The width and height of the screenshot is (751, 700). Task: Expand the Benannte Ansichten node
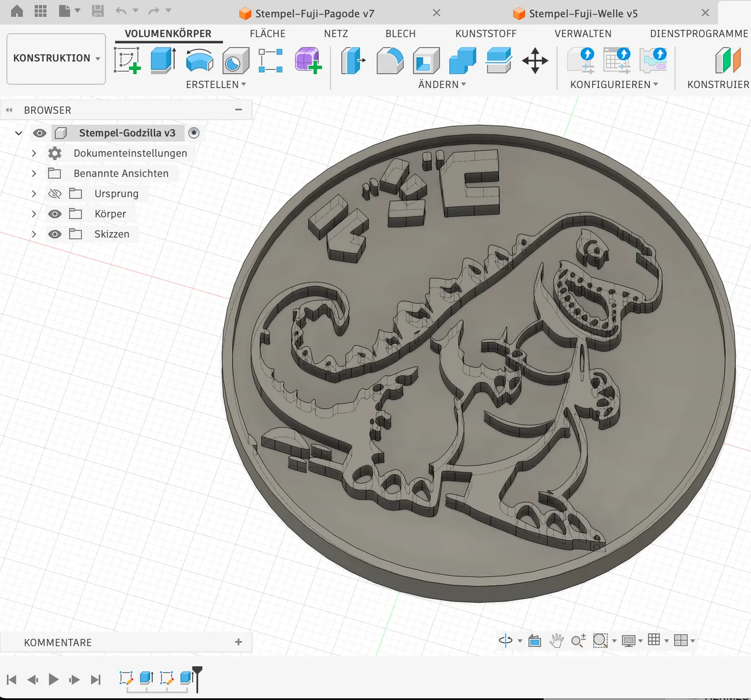click(x=34, y=173)
